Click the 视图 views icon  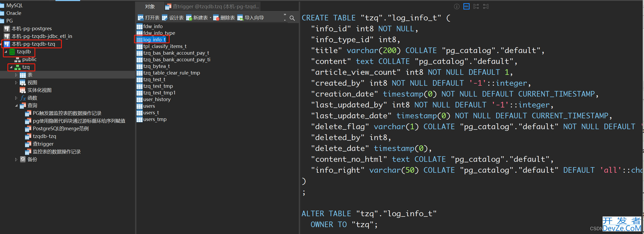click(23, 83)
